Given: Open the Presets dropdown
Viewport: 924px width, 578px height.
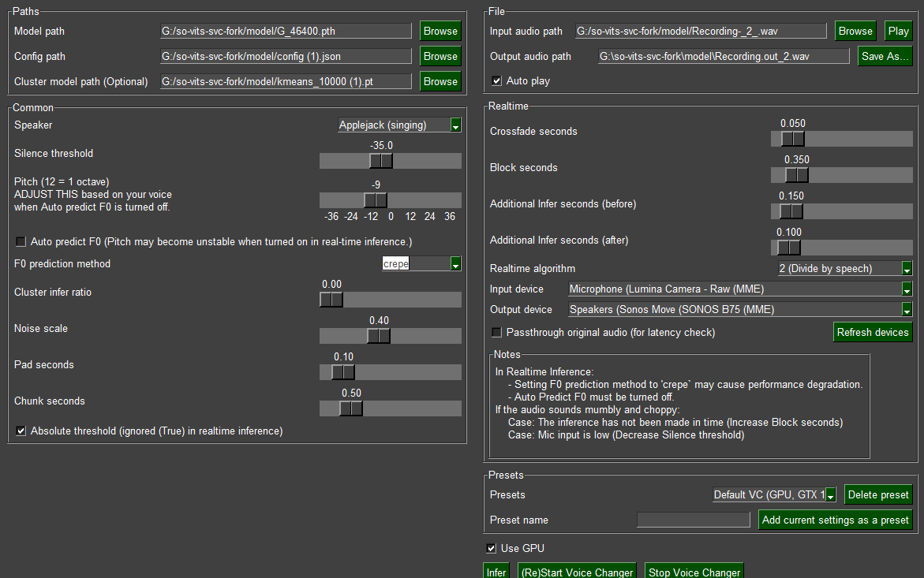Looking at the screenshot, I should coord(774,495).
